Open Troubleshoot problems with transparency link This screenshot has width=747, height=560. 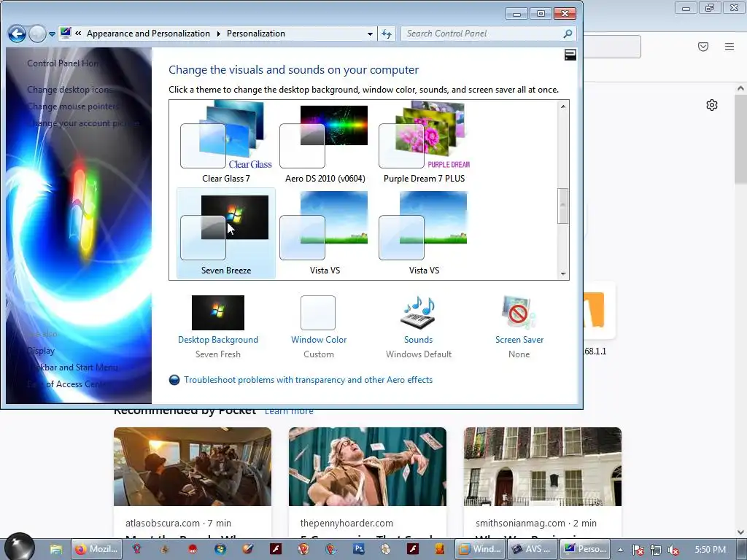tap(309, 379)
